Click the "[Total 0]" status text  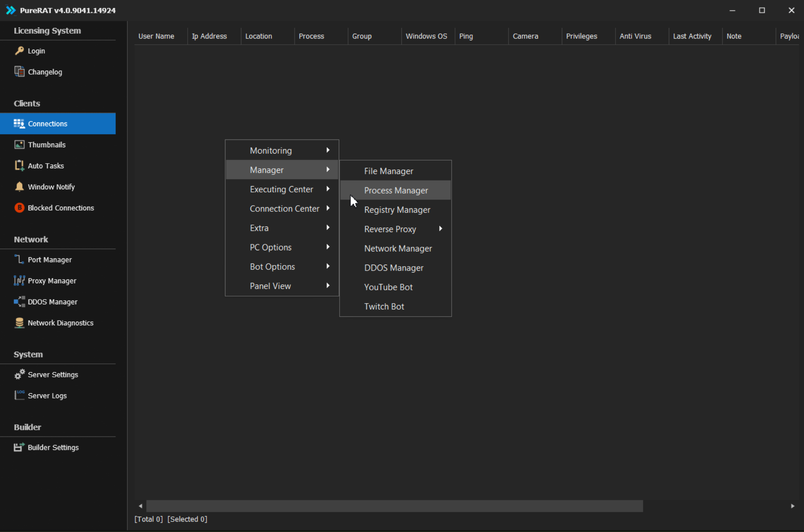coord(148,519)
